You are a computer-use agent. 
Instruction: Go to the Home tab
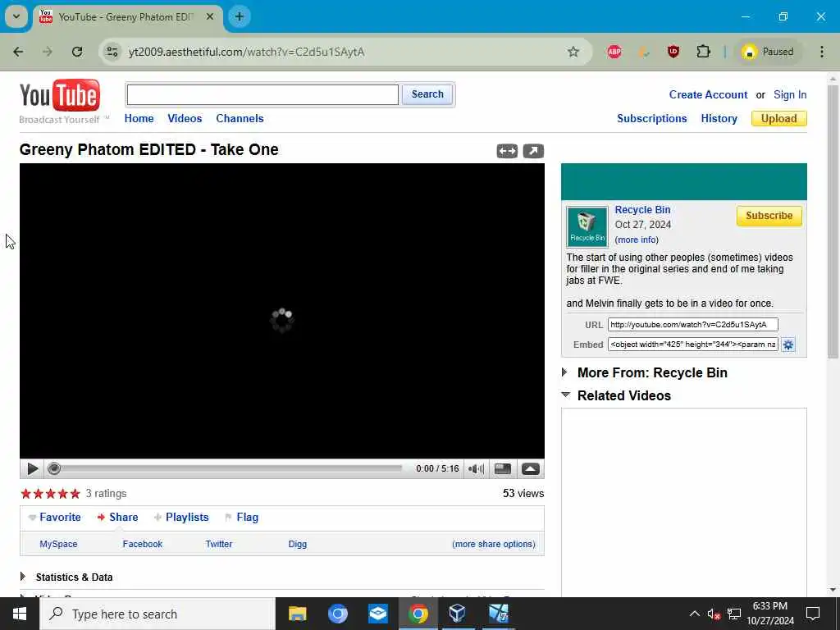tap(139, 118)
